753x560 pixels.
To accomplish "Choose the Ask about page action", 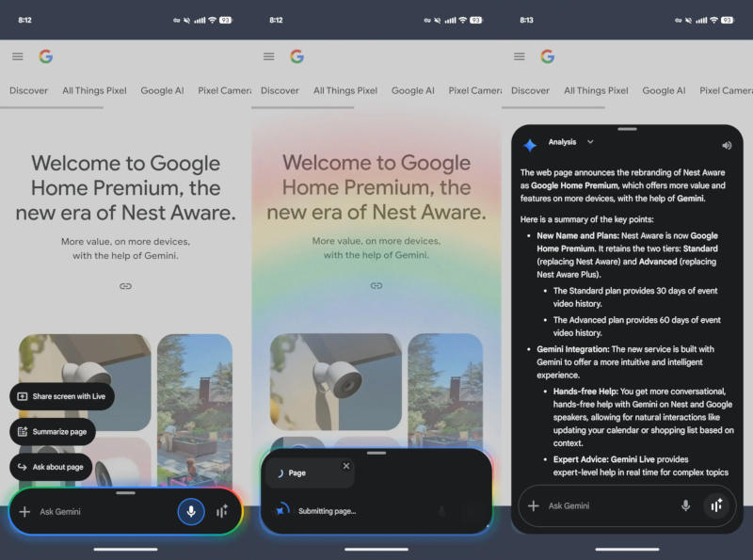I will pos(52,466).
